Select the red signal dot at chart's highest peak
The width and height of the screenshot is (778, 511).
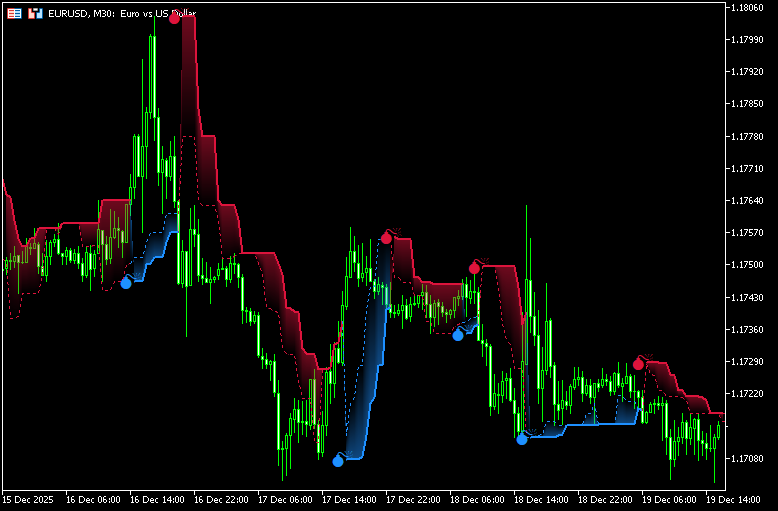[x=175, y=18]
